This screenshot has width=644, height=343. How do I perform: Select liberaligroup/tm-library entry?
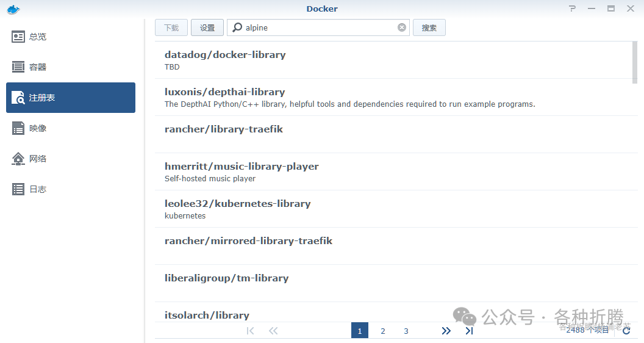point(396,283)
